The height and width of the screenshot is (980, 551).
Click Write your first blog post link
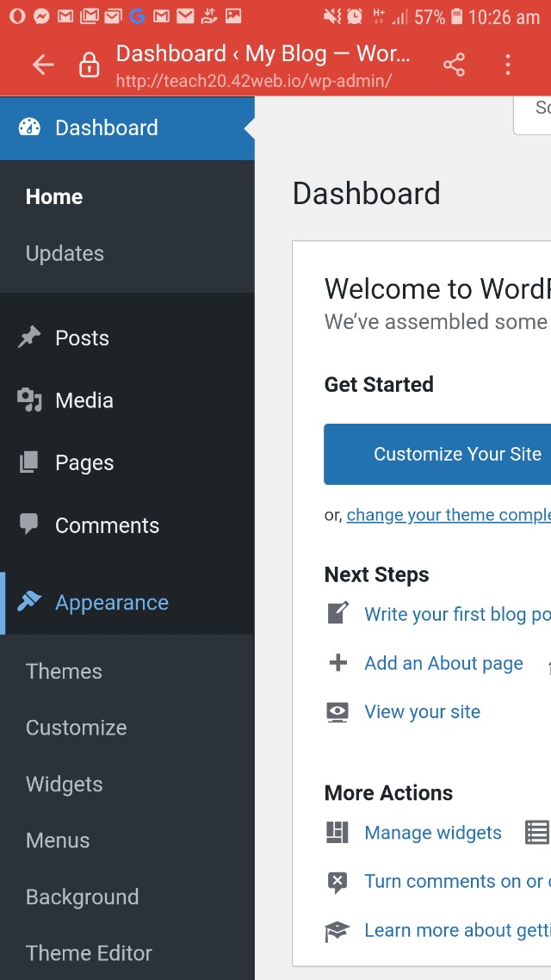click(456, 614)
